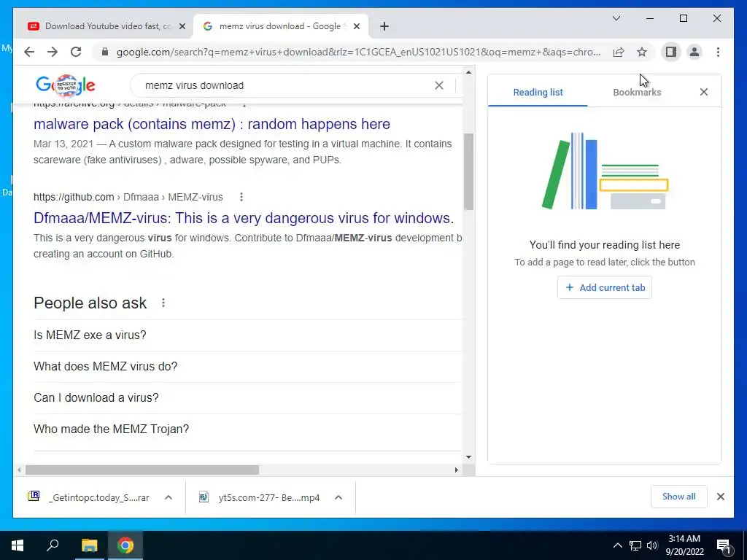
Task: Click the horizontal scrollbar thumb
Action: [142, 470]
